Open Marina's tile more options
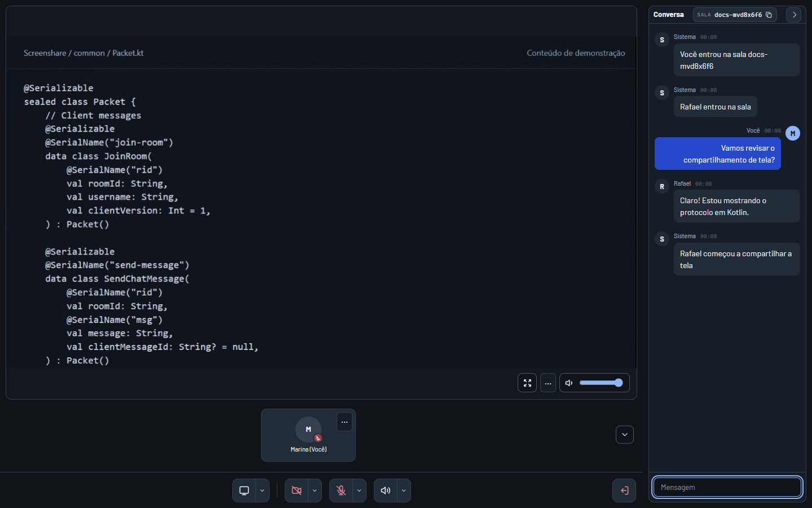 [x=345, y=422]
